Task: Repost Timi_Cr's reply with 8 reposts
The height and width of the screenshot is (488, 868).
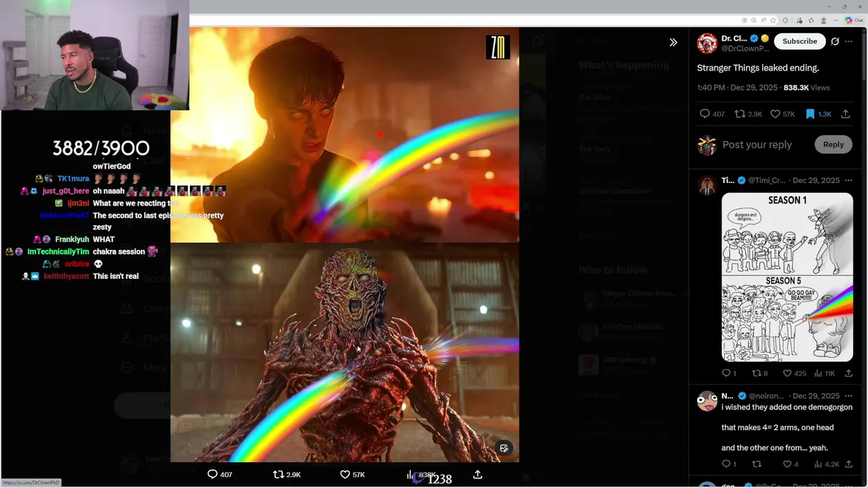Action: pyautogui.click(x=760, y=373)
